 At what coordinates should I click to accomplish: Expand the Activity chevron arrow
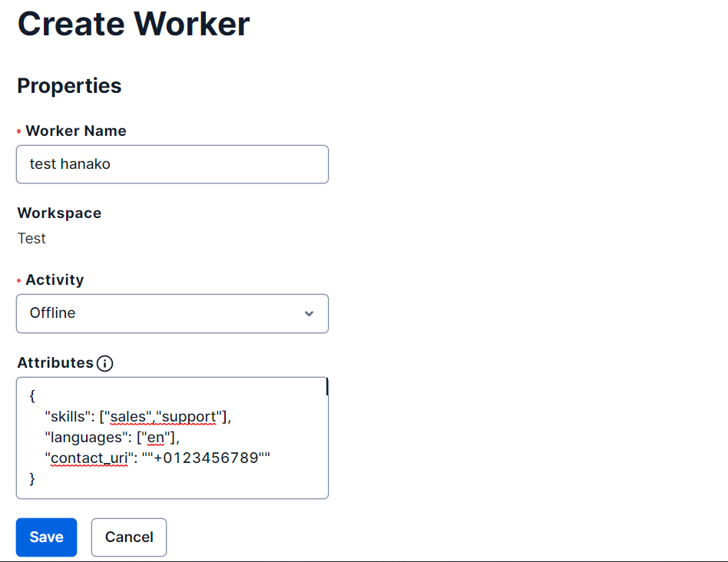309,314
